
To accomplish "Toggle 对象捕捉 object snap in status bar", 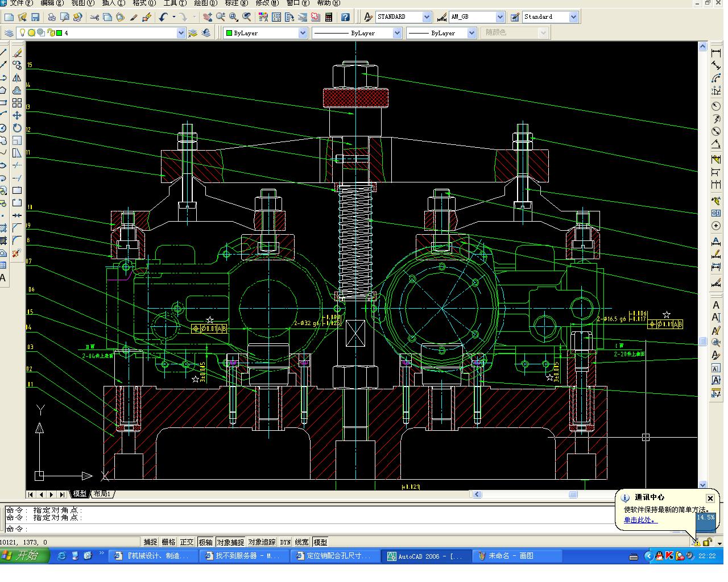I will pyautogui.click(x=230, y=542).
